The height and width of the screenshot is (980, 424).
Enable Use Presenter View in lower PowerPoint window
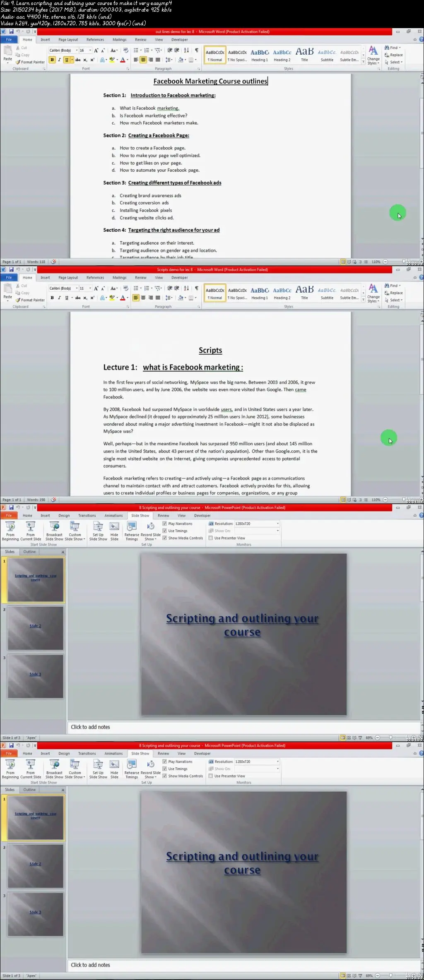[211, 776]
